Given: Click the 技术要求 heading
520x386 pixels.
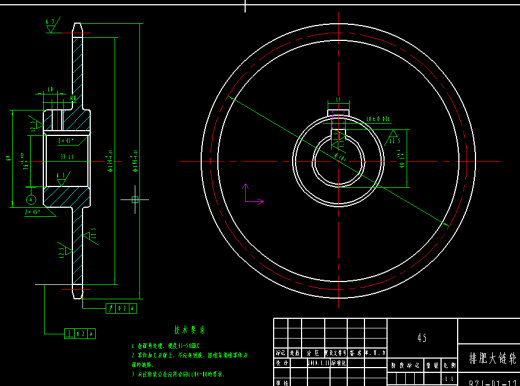Looking at the screenshot, I should point(189,330).
